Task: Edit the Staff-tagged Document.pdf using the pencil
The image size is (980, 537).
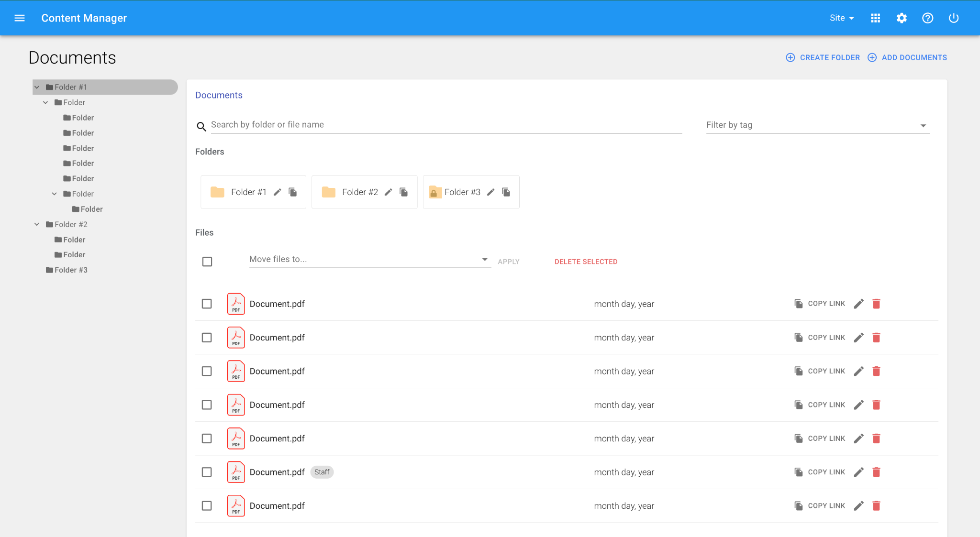Action: coord(859,472)
